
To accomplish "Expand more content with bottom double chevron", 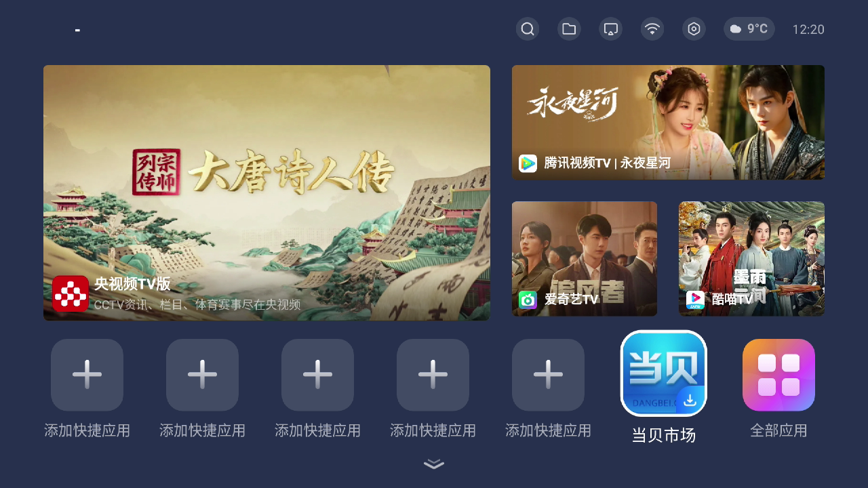I will point(434,464).
